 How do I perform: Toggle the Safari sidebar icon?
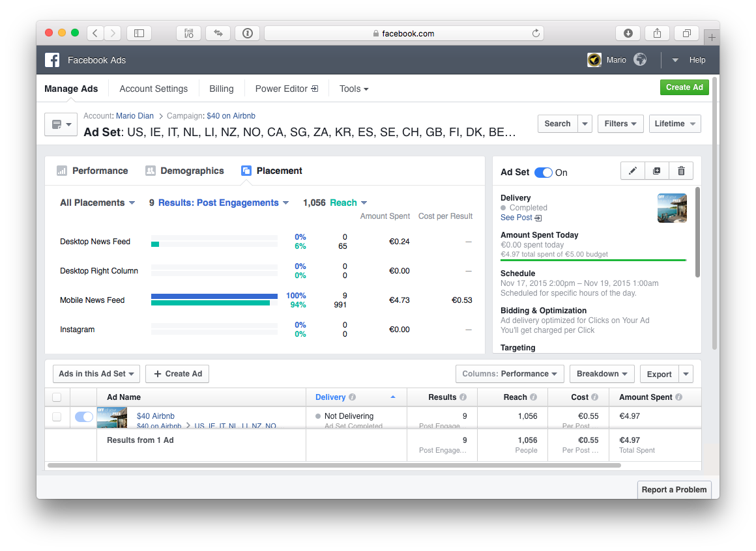coord(139,33)
